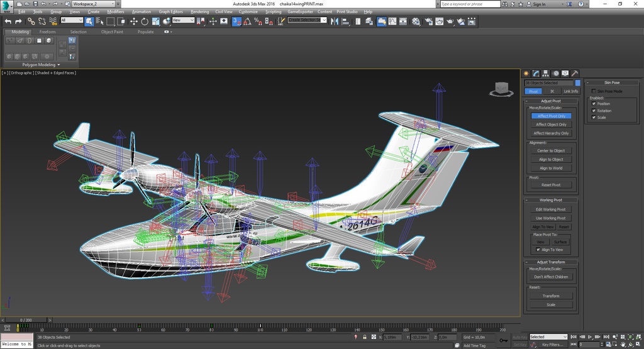644x349 pixels.
Task: Toggle Don't Affect Children
Action: click(551, 277)
